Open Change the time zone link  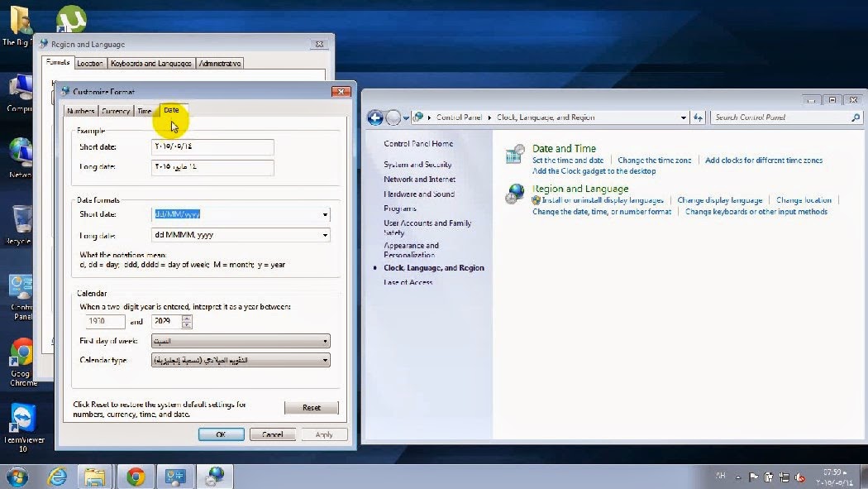(x=655, y=160)
